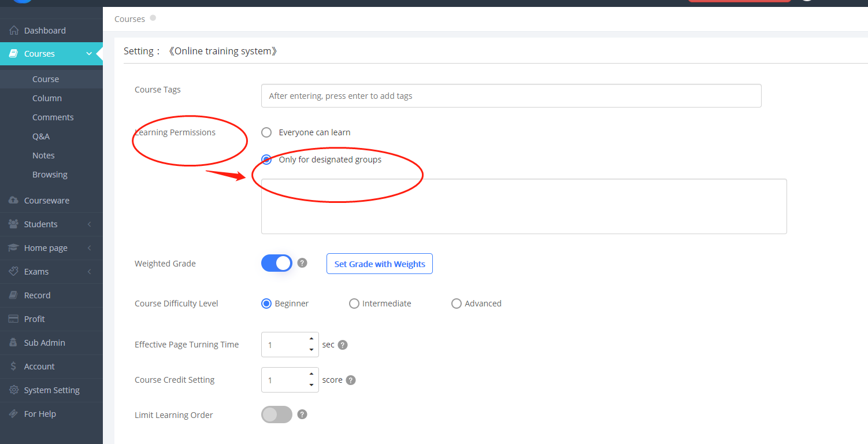This screenshot has width=868, height=444.
Task: Enable the Limit Learning Order switch
Action: [x=277, y=415]
